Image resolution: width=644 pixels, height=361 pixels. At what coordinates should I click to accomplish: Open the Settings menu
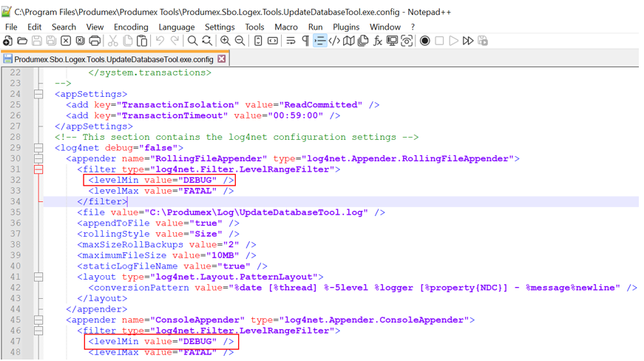[220, 27]
